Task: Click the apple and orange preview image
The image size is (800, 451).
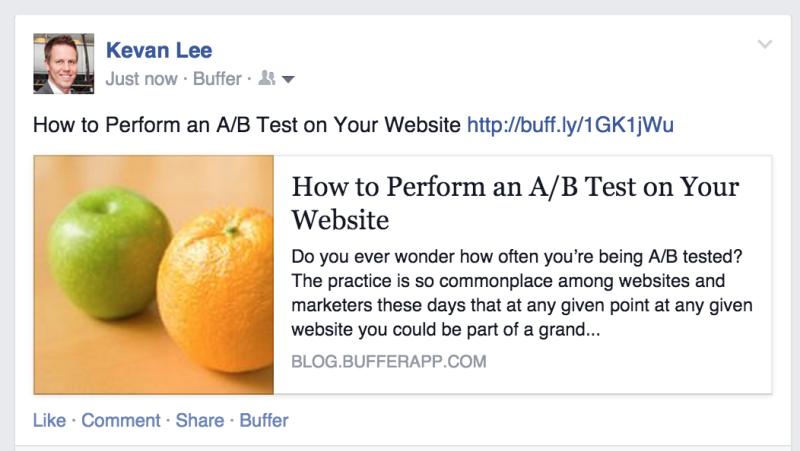Action: (x=154, y=275)
